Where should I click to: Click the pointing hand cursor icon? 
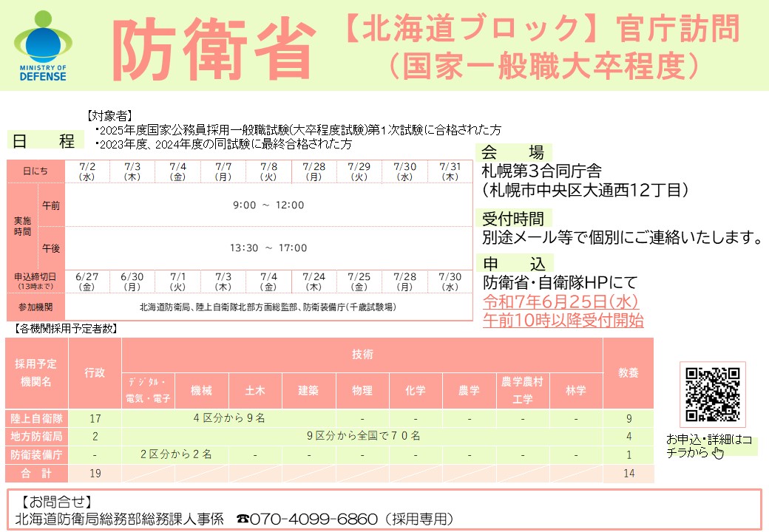pyautogui.click(x=718, y=453)
